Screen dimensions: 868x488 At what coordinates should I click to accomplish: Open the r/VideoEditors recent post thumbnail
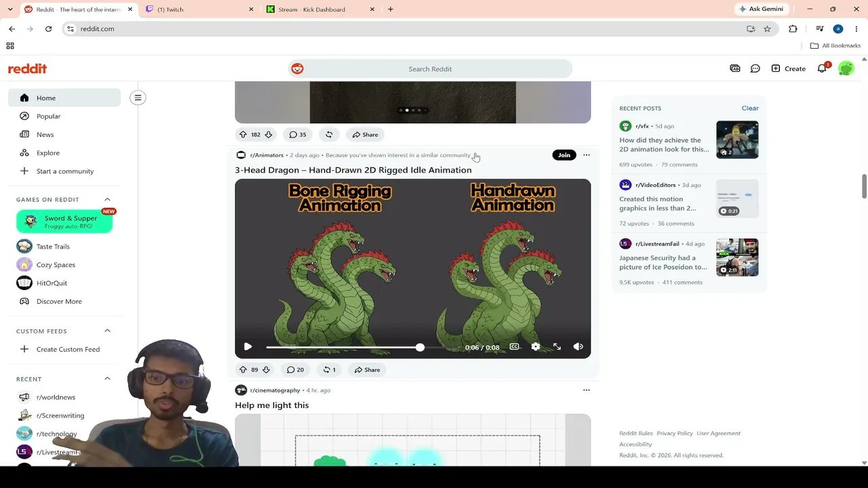(x=737, y=199)
